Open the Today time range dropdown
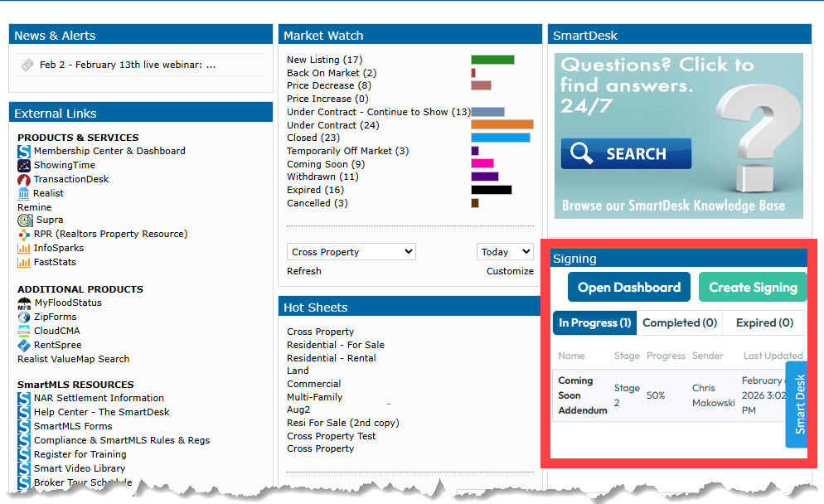 click(x=505, y=252)
